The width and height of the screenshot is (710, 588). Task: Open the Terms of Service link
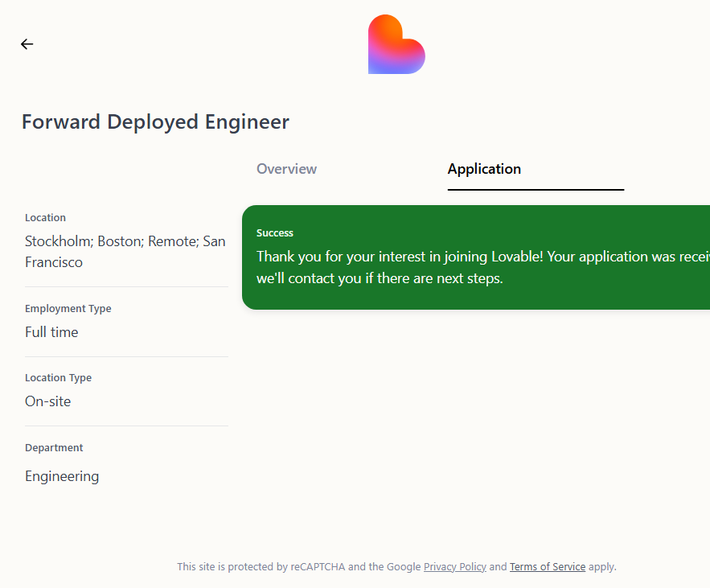[x=547, y=566]
